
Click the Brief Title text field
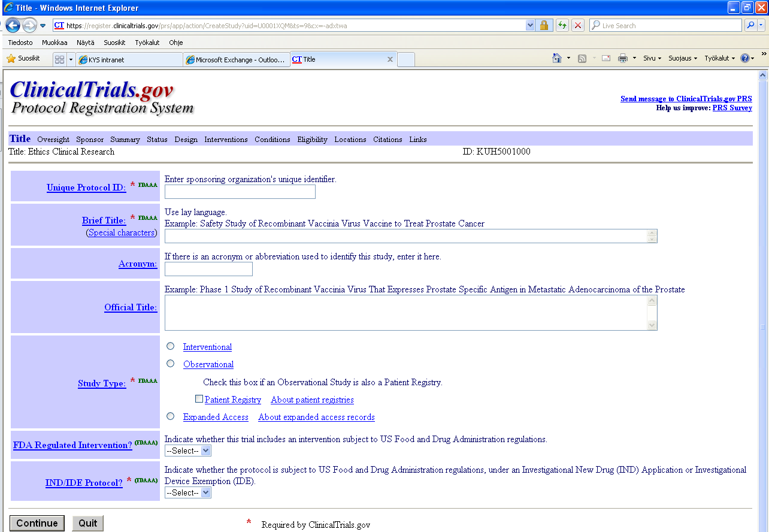[411, 236]
